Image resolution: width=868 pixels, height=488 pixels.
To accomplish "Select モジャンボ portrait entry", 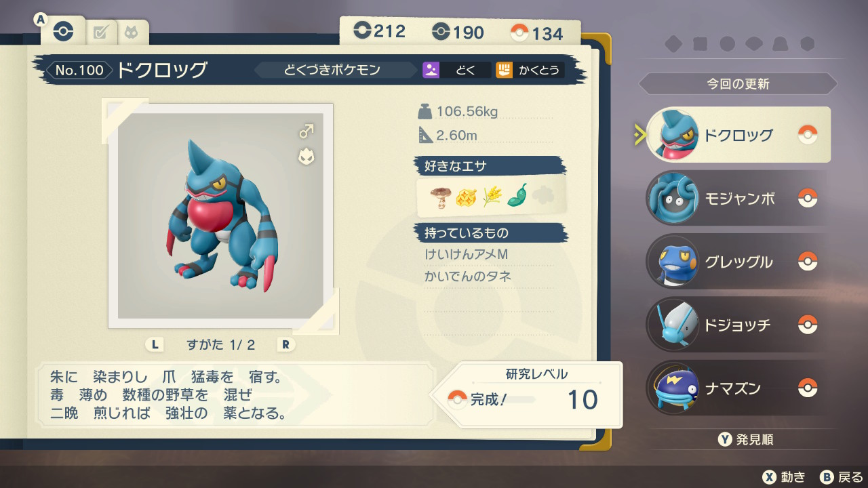I will pyautogui.click(x=738, y=198).
